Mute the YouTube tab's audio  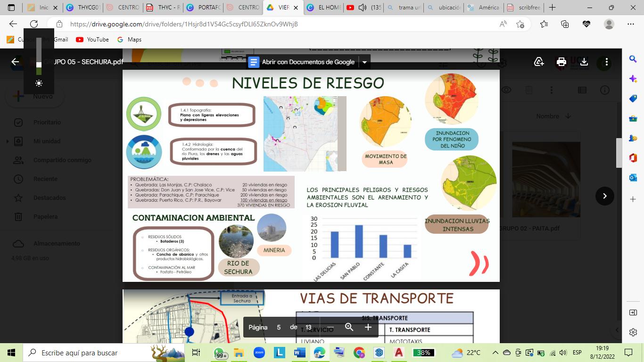coord(363,8)
